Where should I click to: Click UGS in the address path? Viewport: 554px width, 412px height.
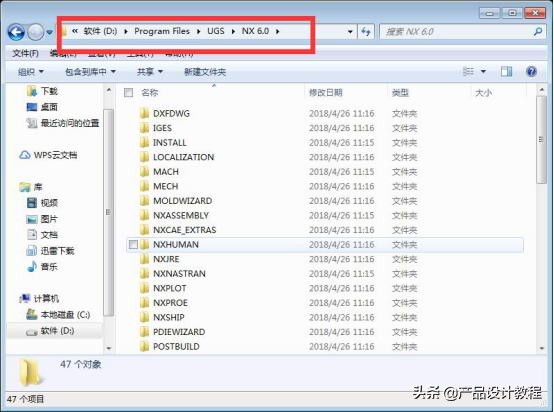(x=216, y=31)
